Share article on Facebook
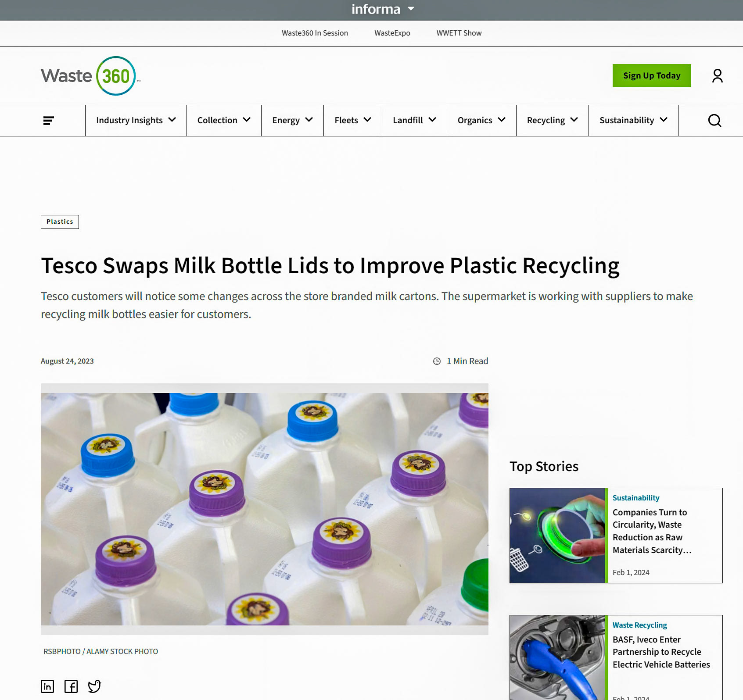Image resolution: width=743 pixels, height=700 pixels. coord(71,686)
